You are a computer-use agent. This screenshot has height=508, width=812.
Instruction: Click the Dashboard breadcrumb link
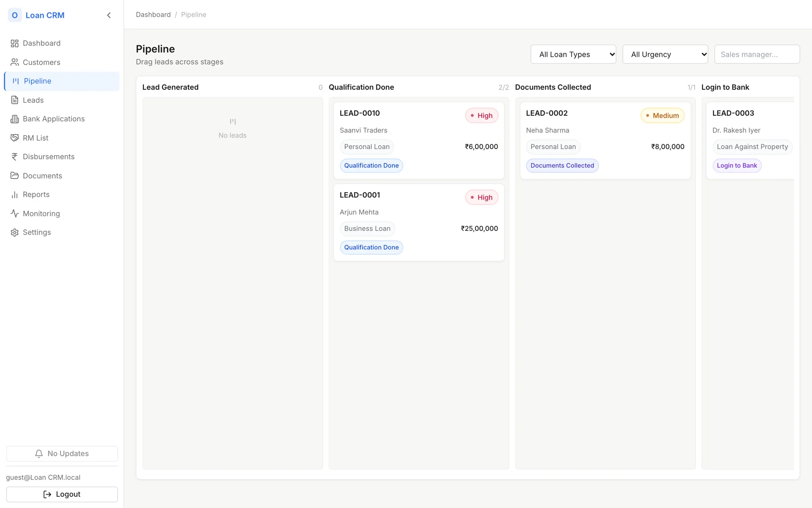pos(153,15)
